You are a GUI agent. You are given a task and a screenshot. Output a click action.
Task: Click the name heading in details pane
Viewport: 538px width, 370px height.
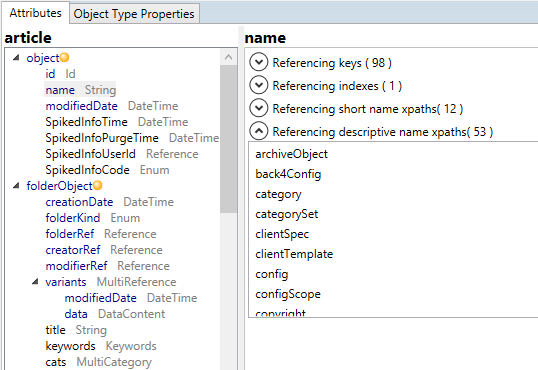pyautogui.click(x=265, y=37)
